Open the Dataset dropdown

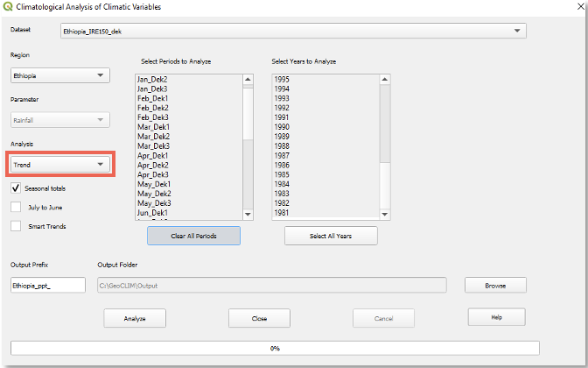(293, 32)
